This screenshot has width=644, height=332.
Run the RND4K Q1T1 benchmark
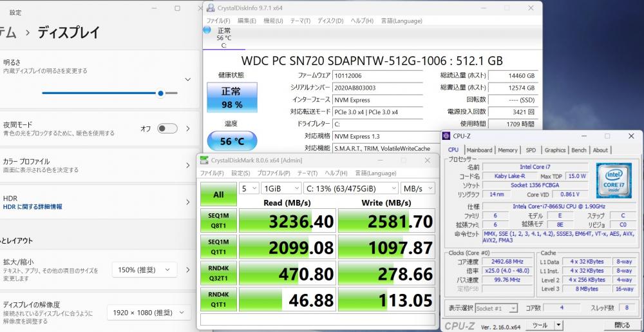(x=218, y=299)
